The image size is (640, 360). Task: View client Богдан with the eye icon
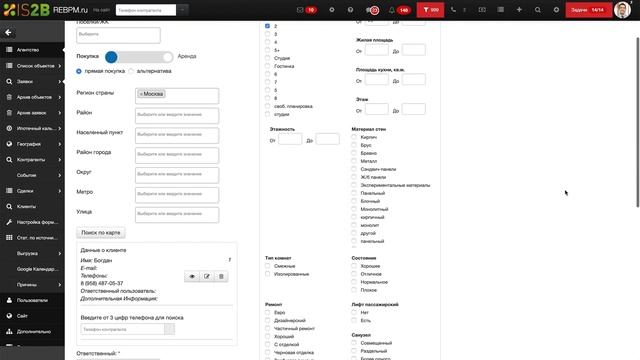192,276
